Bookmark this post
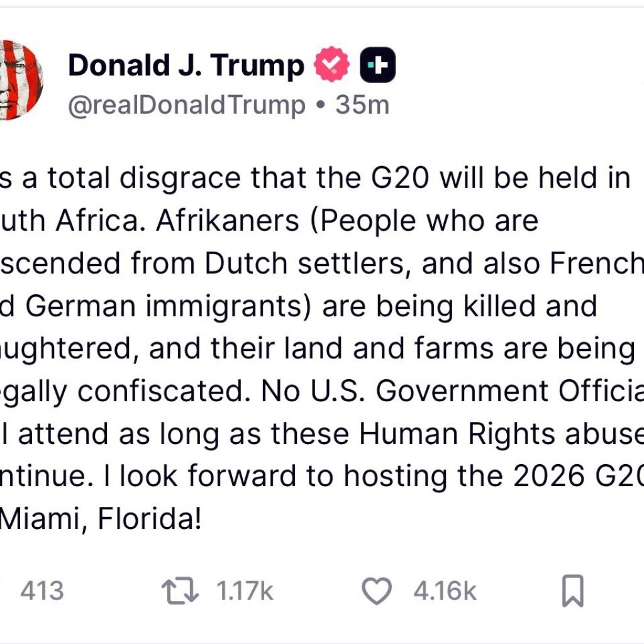The width and height of the screenshot is (644, 644). (572, 591)
